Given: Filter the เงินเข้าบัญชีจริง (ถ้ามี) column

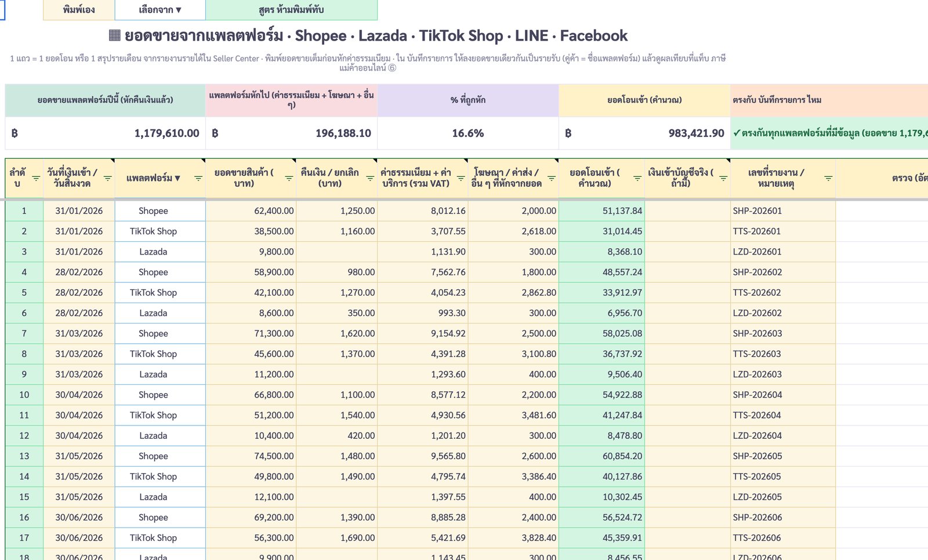Looking at the screenshot, I should click(x=723, y=178).
